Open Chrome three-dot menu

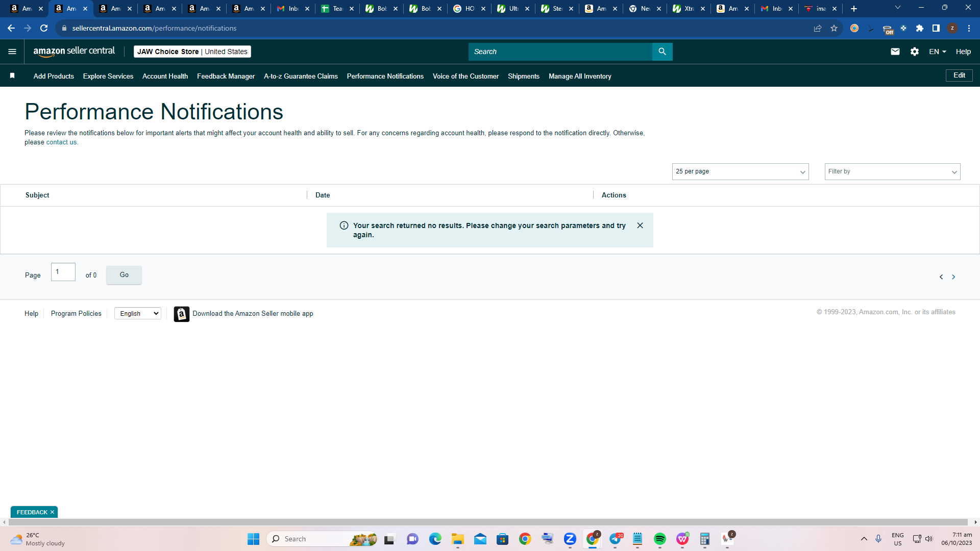click(x=969, y=28)
